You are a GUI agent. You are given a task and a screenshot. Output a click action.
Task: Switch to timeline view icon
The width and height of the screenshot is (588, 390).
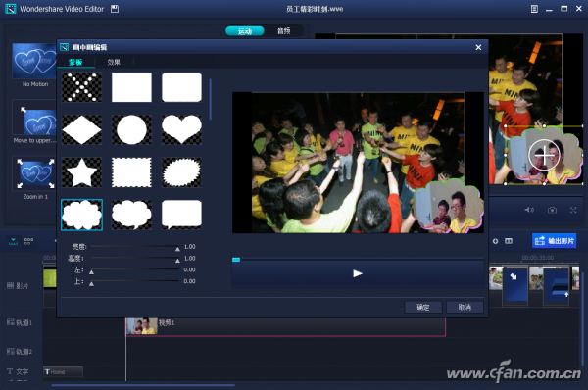(x=13, y=241)
